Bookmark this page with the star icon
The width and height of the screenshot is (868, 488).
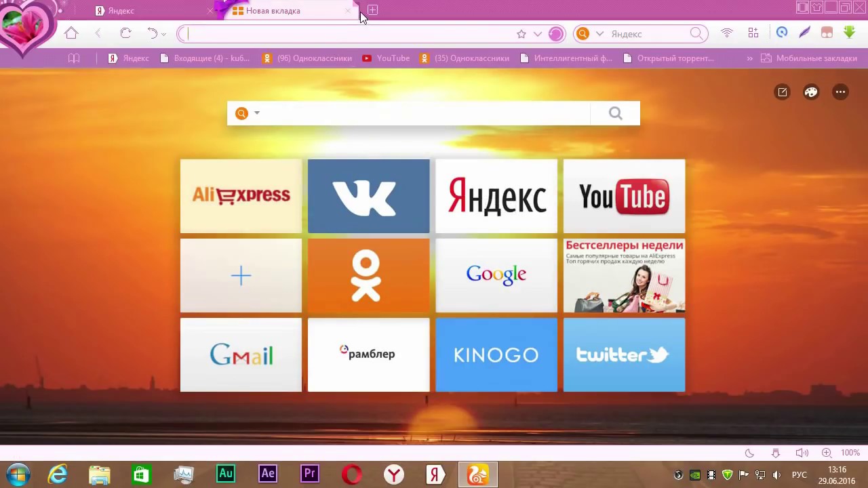click(521, 34)
